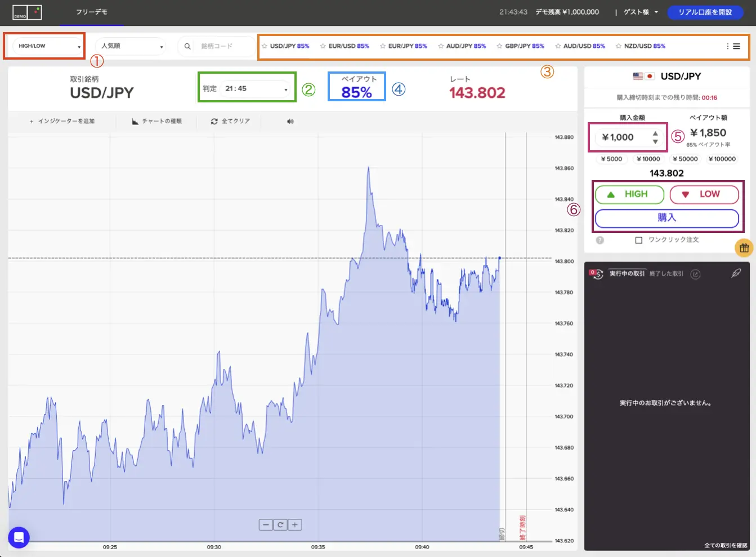Click the 00:16 remaining time
Viewport: 756px width, 557px height.
[709, 98]
